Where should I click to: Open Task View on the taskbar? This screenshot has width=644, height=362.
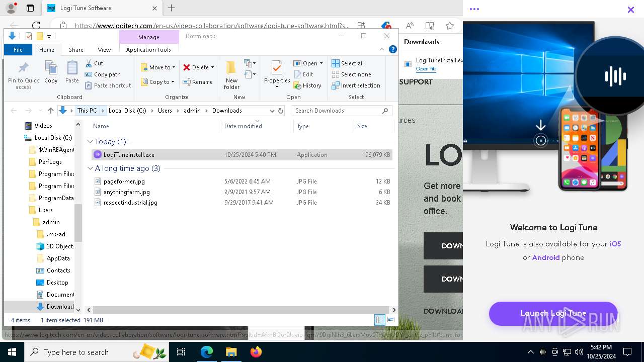181,352
